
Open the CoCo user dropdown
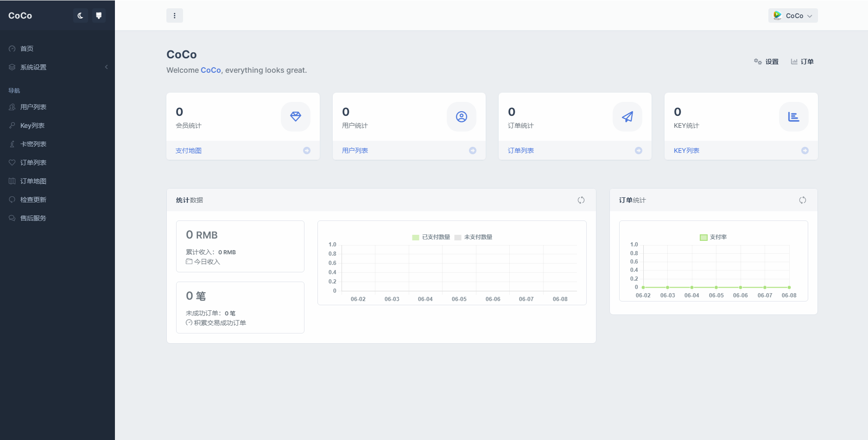click(x=793, y=16)
